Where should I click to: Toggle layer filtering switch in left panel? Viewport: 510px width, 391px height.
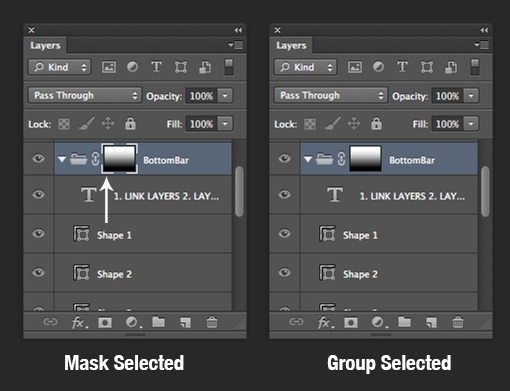coord(229,67)
